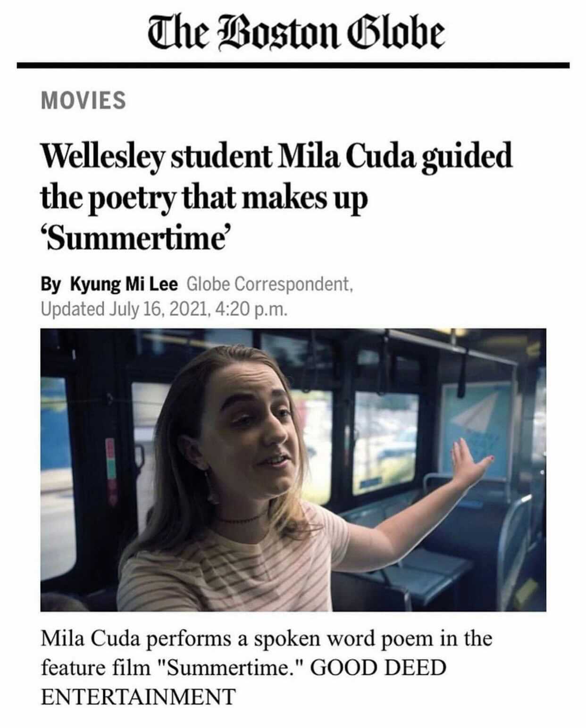
Task: Open author Kyung Mi Lee's byline
Action: pos(124,284)
